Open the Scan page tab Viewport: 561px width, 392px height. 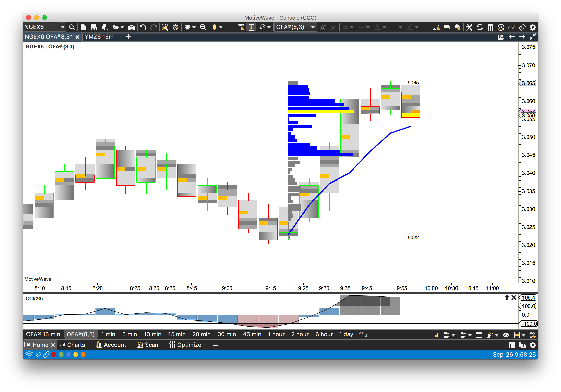(x=147, y=345)
